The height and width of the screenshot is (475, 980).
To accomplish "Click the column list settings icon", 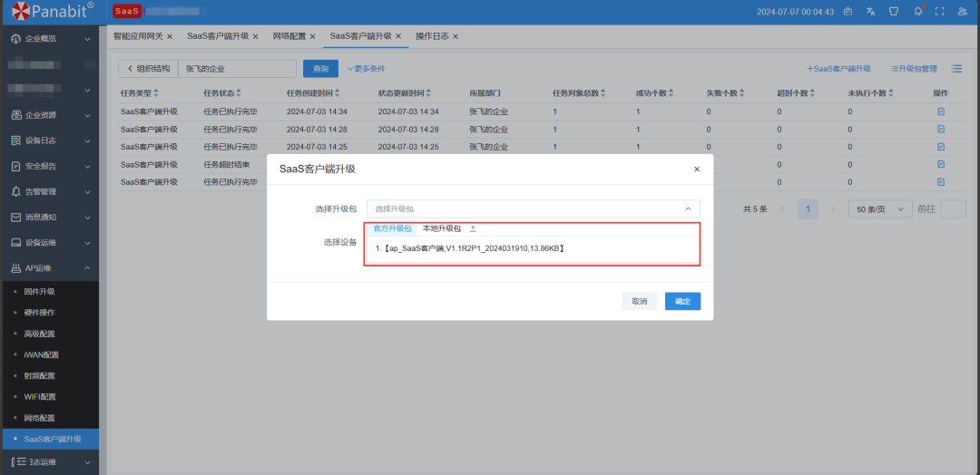I will tap(957, 69).
